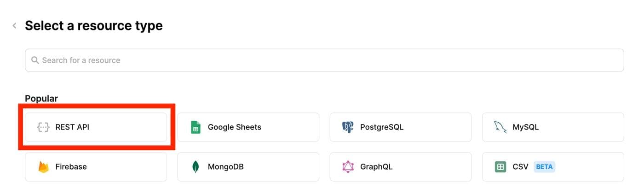Click the pink GraphQL logo icon
Screen dimensions: 644x195
click(x=348, y=167)
